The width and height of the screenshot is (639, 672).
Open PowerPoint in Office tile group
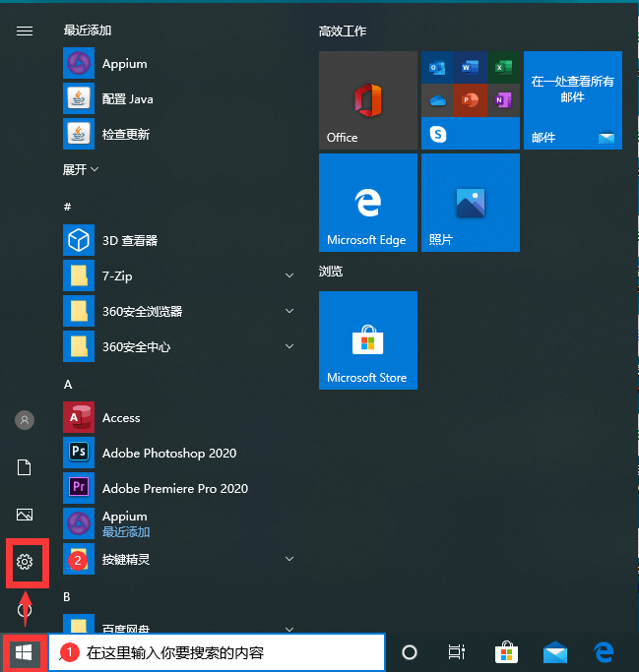pyautogui.click(x=471, y=100)
